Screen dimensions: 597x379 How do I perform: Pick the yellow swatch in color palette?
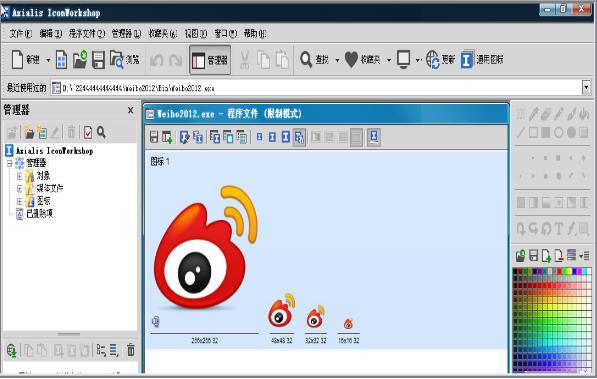(570, 271)
